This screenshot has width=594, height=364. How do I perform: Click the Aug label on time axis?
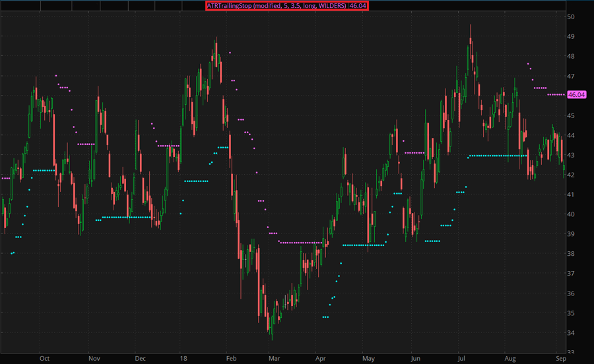coord(509,358)
